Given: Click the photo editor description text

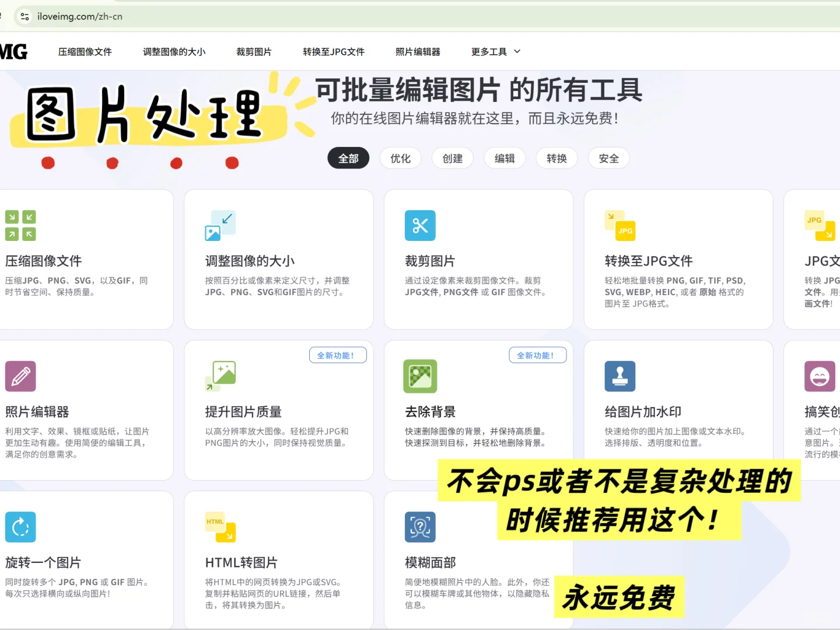Looking at the screenshot, I should pos(77,443).
